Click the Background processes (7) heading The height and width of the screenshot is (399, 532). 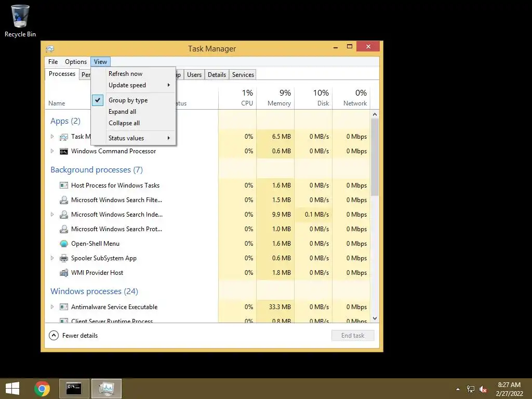coord(97,170)
